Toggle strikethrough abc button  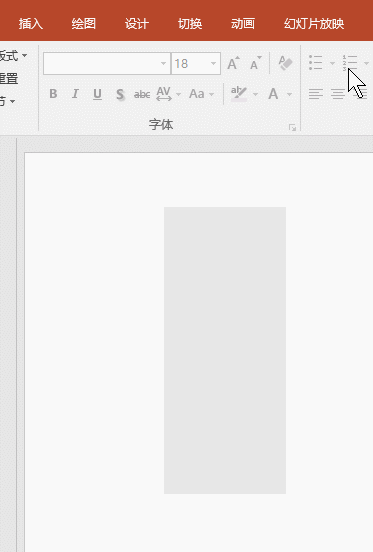tap(142, 94)
